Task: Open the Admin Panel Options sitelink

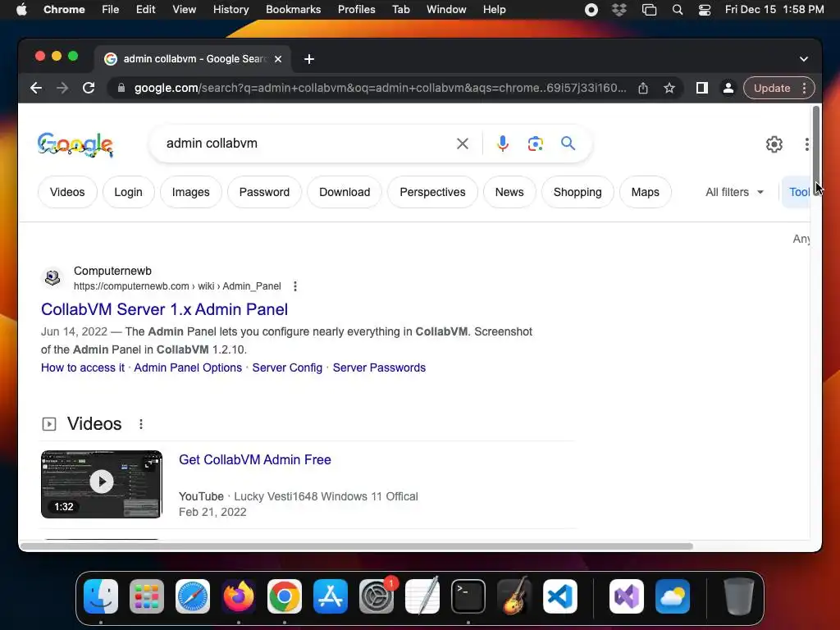Action: pos(188,367)
